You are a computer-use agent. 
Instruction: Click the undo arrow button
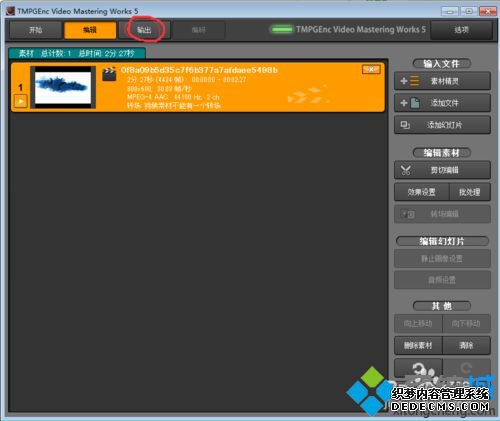point(418,368)
